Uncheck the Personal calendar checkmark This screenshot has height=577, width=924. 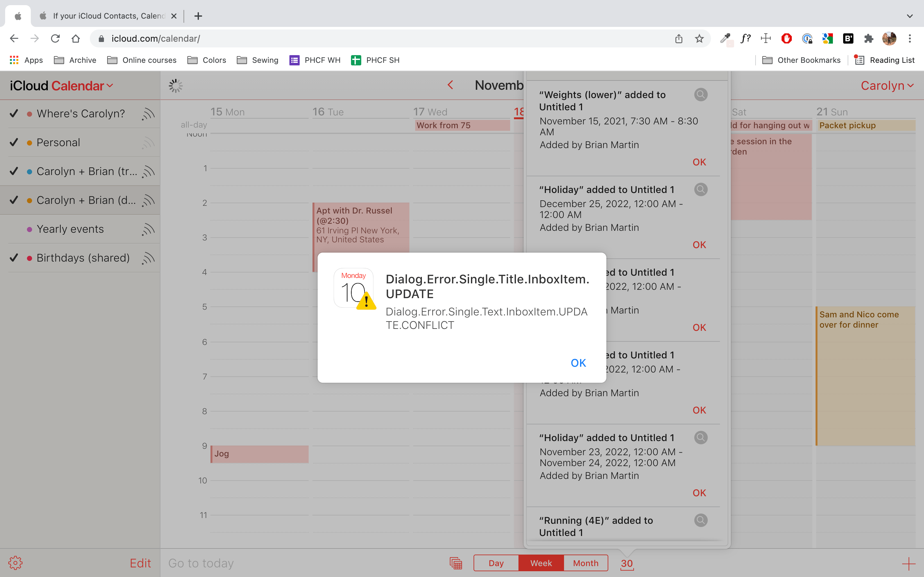14,142
